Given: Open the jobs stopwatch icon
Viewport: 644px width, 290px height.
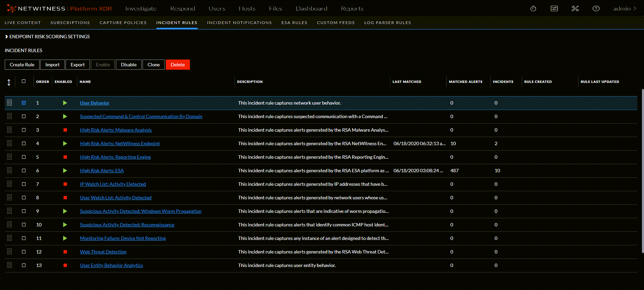Looking at the screenshot, I should (x=533, y=8).
